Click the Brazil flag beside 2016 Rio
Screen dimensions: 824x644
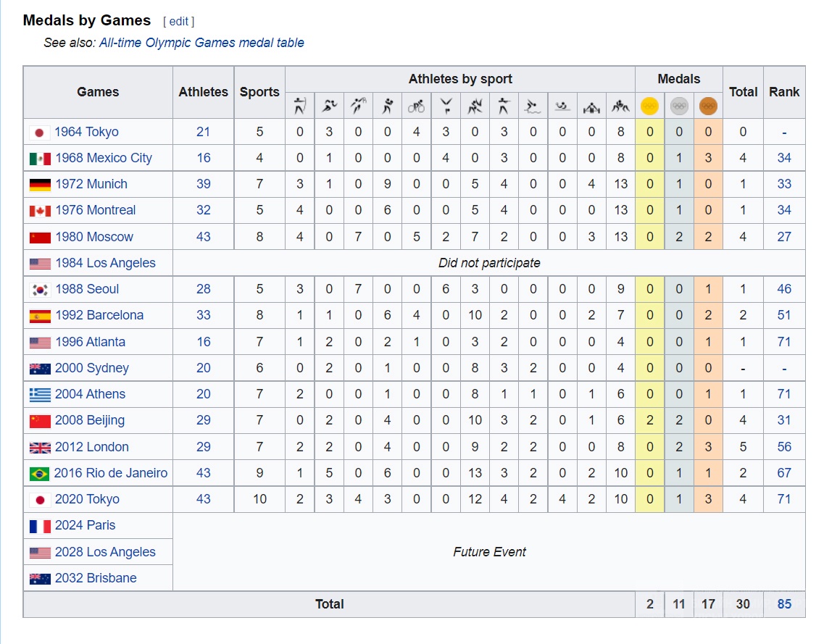click(39, 474)
